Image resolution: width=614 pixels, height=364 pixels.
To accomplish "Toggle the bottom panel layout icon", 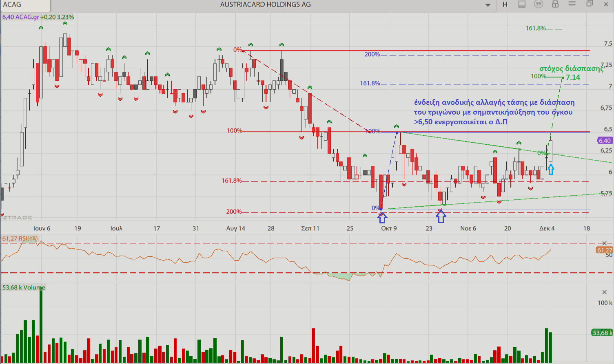I will pos(522,4).
